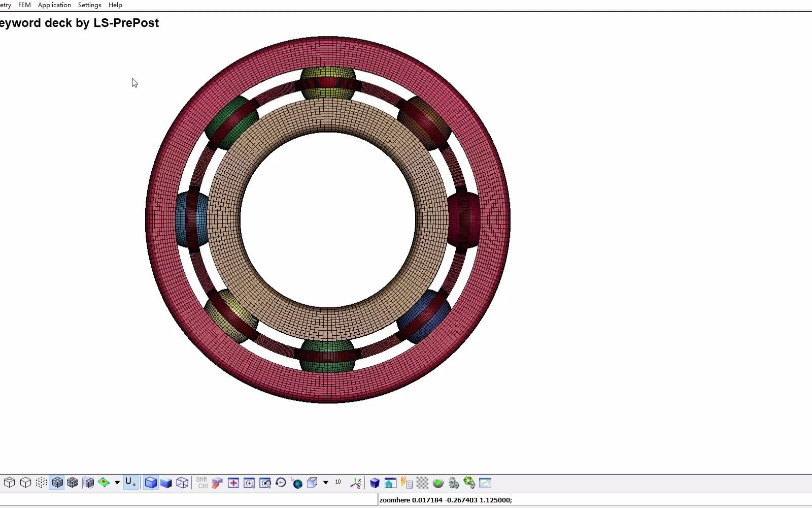The image size is (812, 508).
Task: Open the Settings menu
Action: click(x=90, y=5)
